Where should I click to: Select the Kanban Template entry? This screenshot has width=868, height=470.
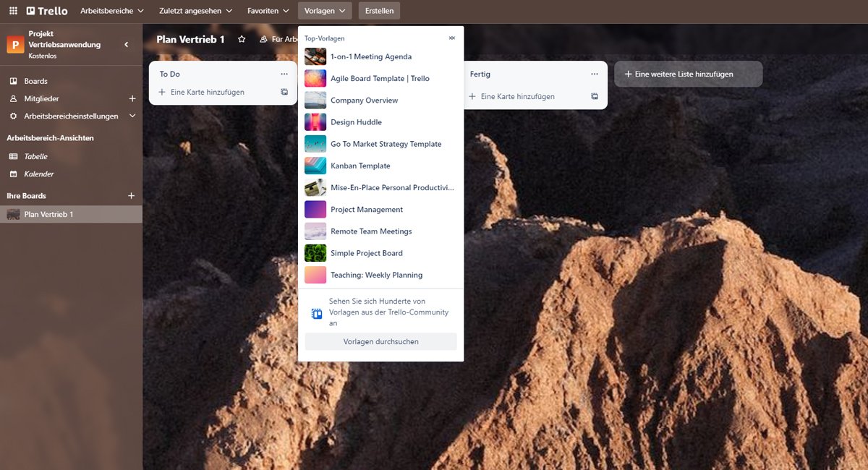click(x=362, y=166)
